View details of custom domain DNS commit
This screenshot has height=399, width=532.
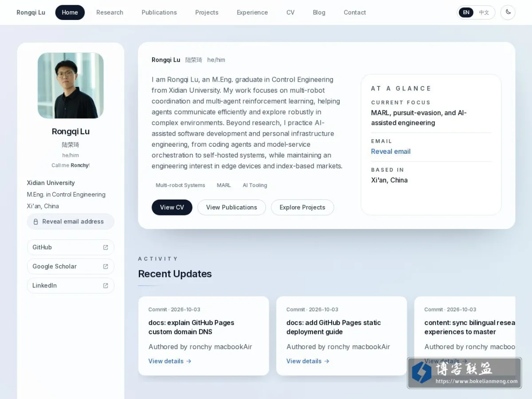pyautogui.click(x=170, y=361)
